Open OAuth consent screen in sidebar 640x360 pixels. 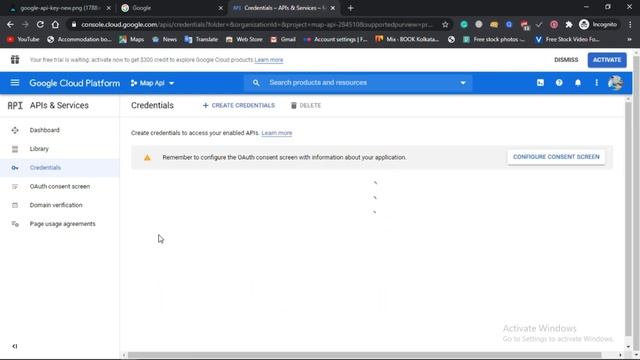pyautogui.click(x=60, y=187)
